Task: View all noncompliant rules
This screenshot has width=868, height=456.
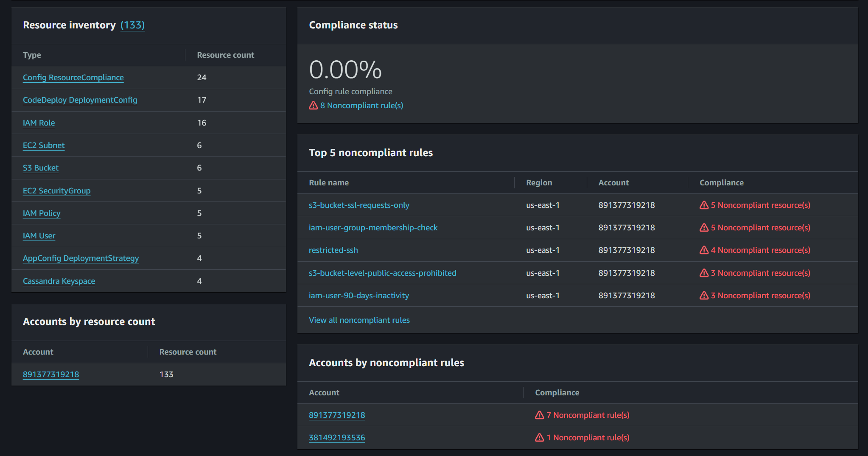Action: [359, 320]
